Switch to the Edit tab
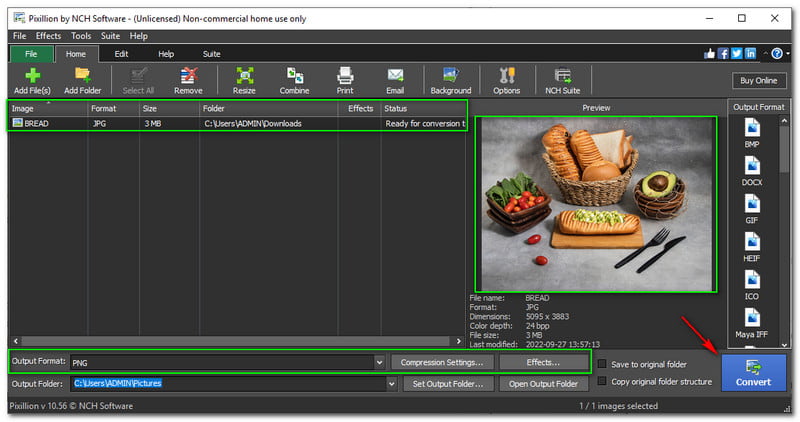This screenshot has width=800, height=422. [121, 54]
